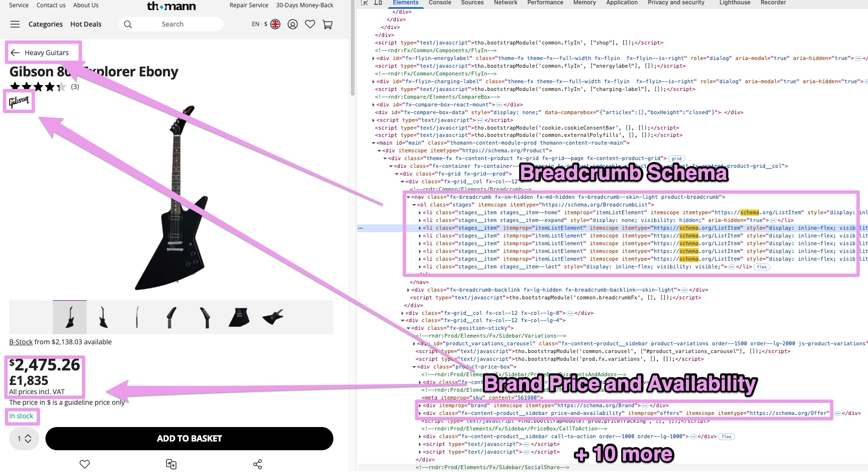The width and height of the screenshot is (868, 472).
Task: Expand ellipsis on itemprop brand row
Action: coord(645,406)
